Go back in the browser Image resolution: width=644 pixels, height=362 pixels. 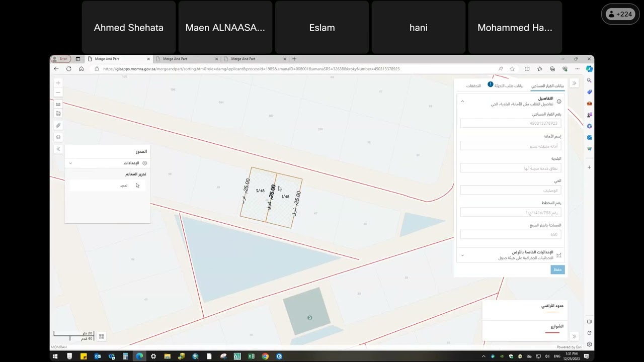click(56, 69)
